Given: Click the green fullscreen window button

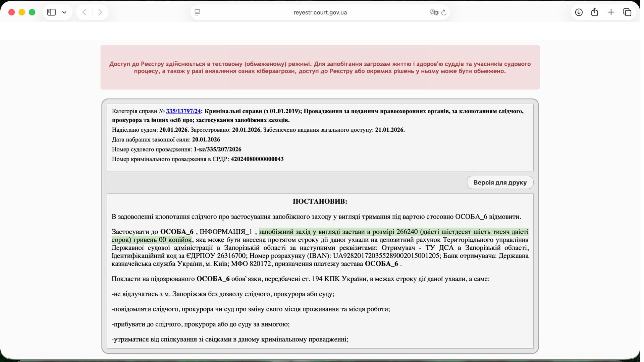Looking at the screenshot, I should (x=32, y=12).
